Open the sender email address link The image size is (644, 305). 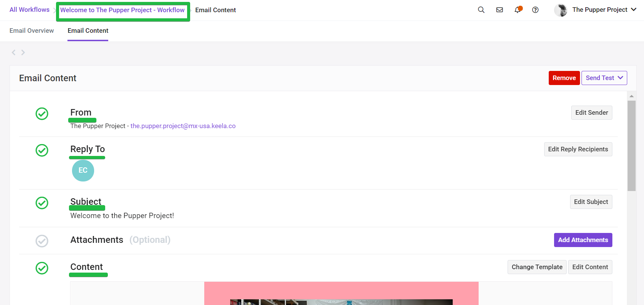183,126
